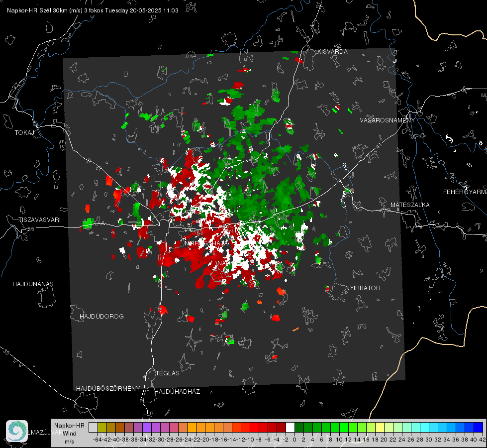Click the road number 37 marker

16,86
